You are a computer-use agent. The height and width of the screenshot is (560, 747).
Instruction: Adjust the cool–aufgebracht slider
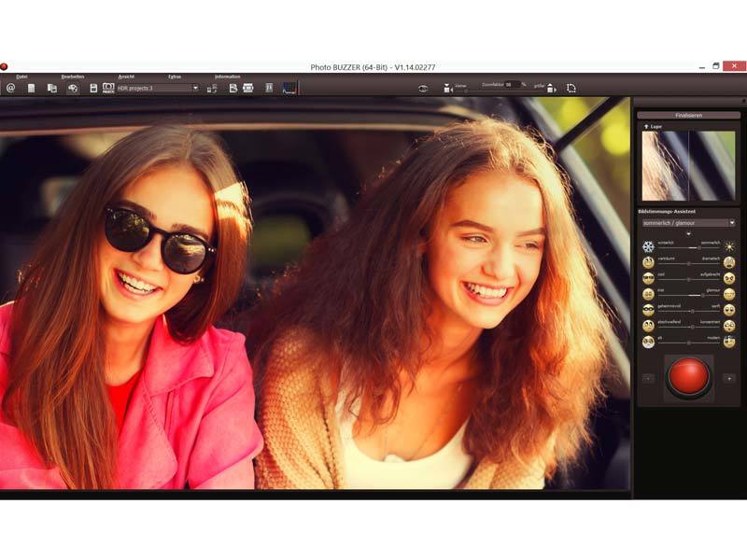click(x=689, y=279)
